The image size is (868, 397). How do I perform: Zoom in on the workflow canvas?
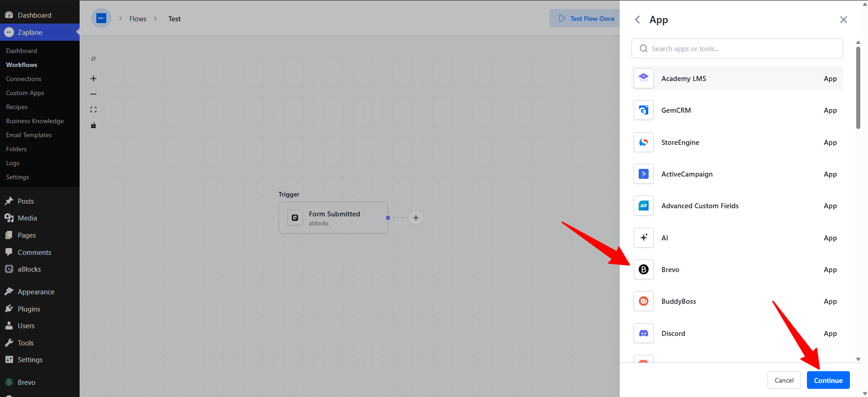click(x=94, y=79)
